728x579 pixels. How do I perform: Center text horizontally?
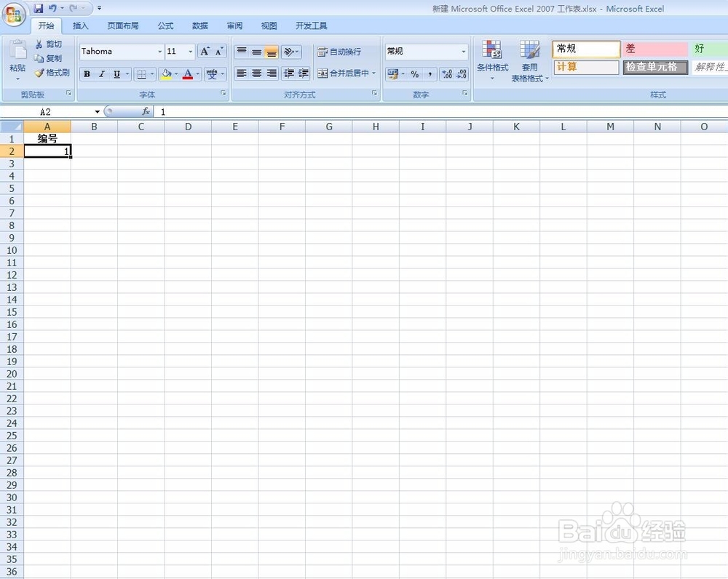(256, 73)
